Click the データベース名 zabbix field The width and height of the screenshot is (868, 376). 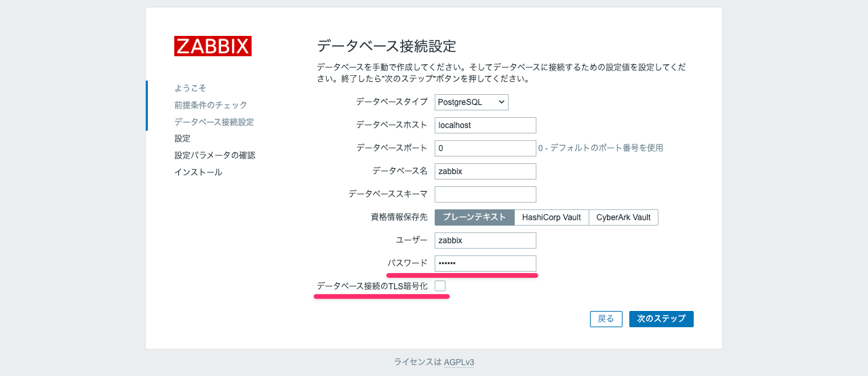pyautogui.click(x=486, y=171)
